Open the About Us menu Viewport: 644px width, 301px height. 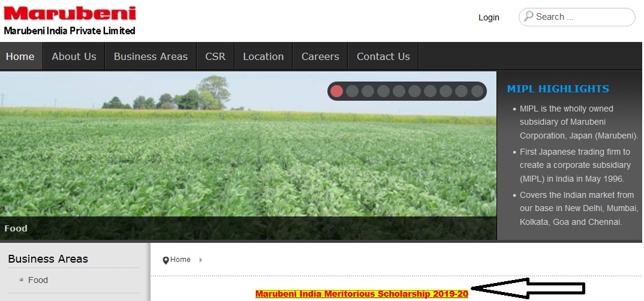[74, 56]
